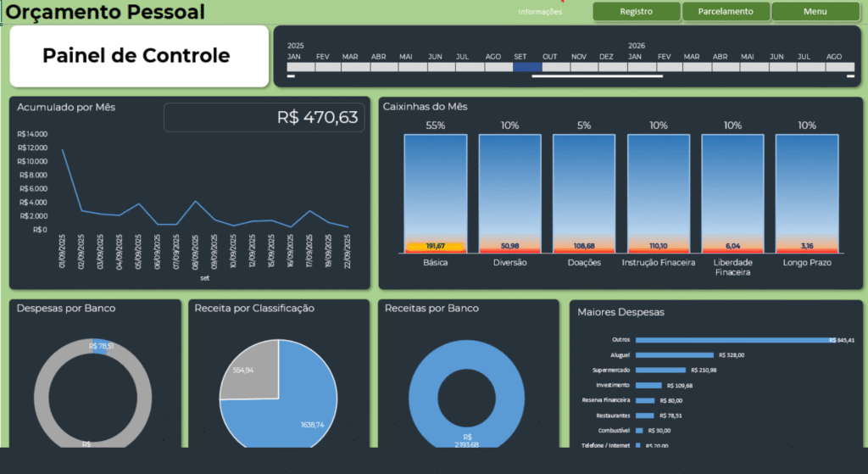Click the Parcelamento button
The image size is (868, 474).
pyautogui.click(x=725, y=12)
